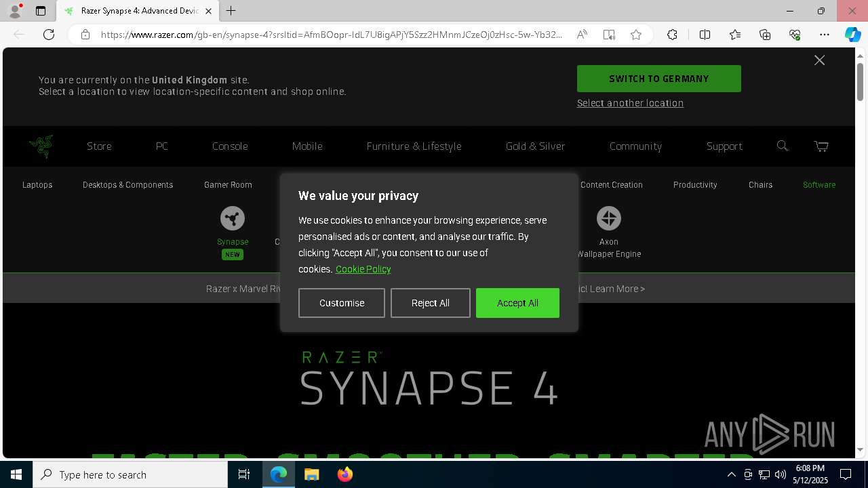Add this page to favorites star
Image resolution: width=868 pixels, height=488 pixels.
click(x=636, y=35)
